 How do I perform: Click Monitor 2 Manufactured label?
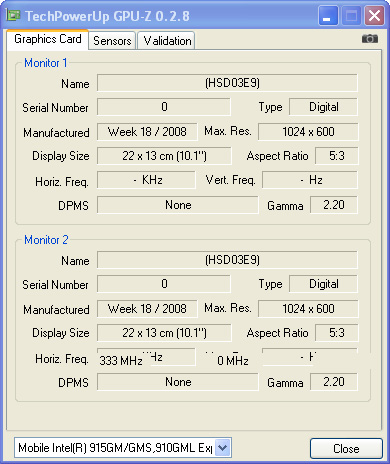(56, 310)
